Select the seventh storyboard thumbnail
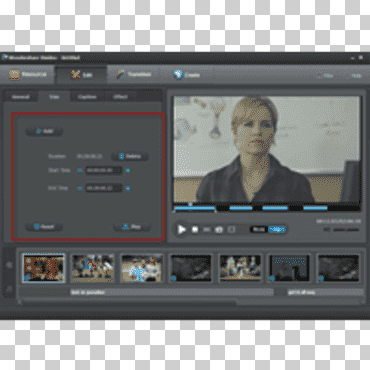370x370 pixels. pyautogui.click(x=339, y=268)
